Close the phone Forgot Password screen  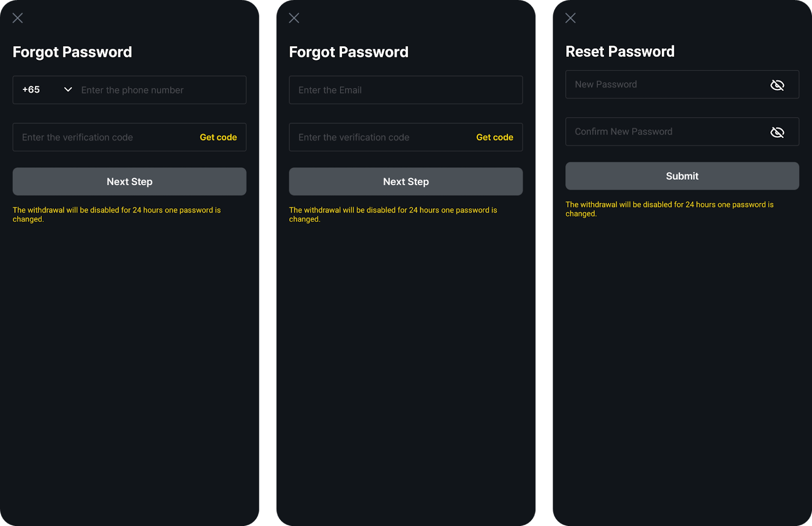(18, 18)
